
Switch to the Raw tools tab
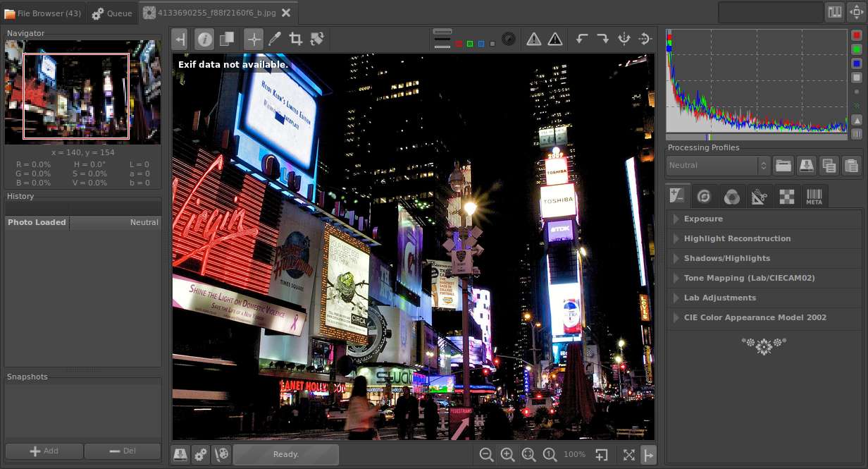click(x=786, y=196)
